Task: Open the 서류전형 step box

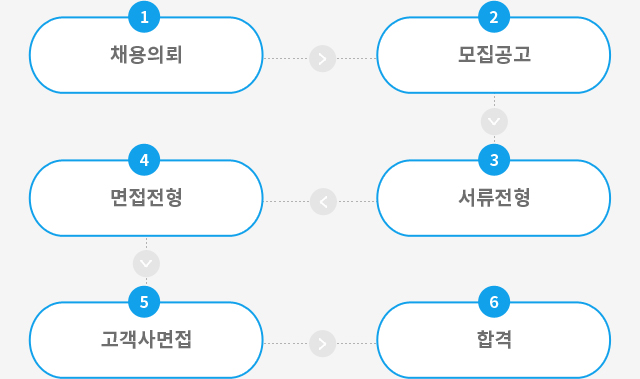Action: coord(493,198)
